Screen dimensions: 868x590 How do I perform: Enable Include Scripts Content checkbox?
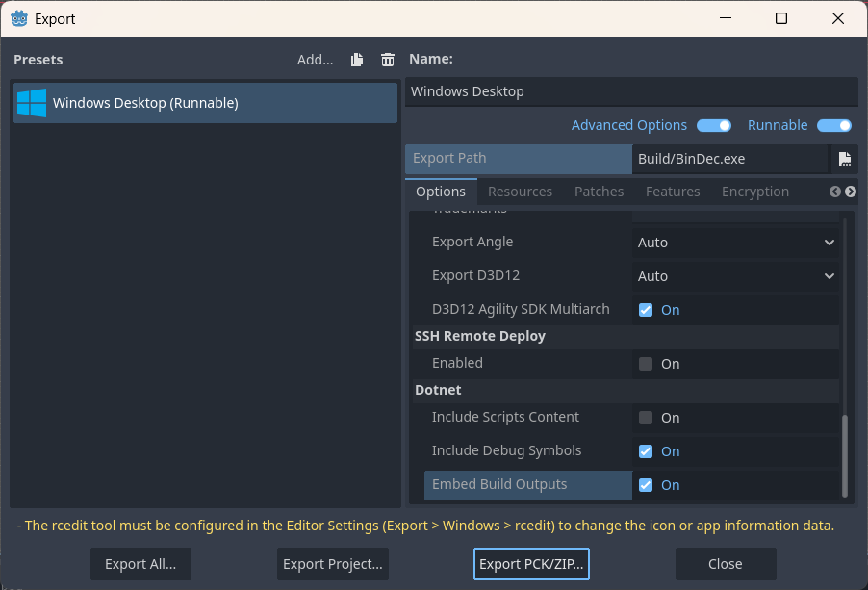646,418
